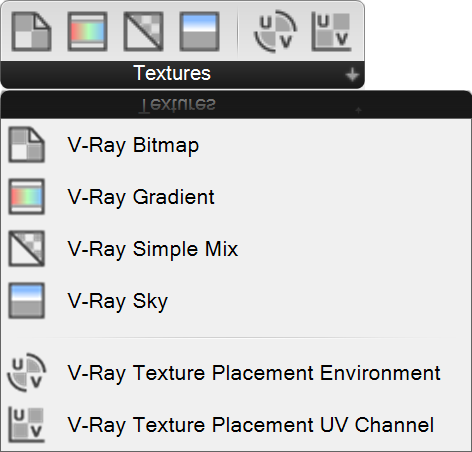Viewport: 472px width, 452px height.
Task: Click the UV Channel placement toolbar icon
Action: (x=331, y=32)
